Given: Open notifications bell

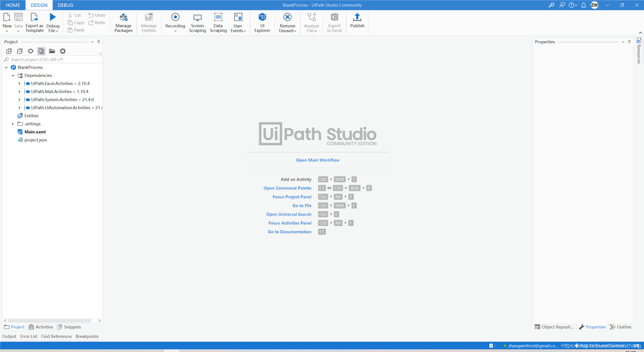Looking at the screenshot, I should coord(584,5).
